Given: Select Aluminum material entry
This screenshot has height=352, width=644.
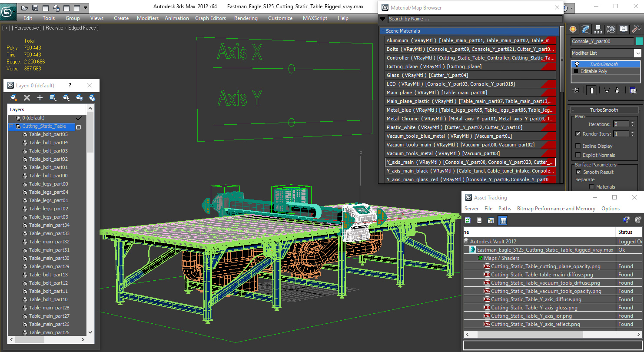Looking at the screenshot, I should coord(470,40).
